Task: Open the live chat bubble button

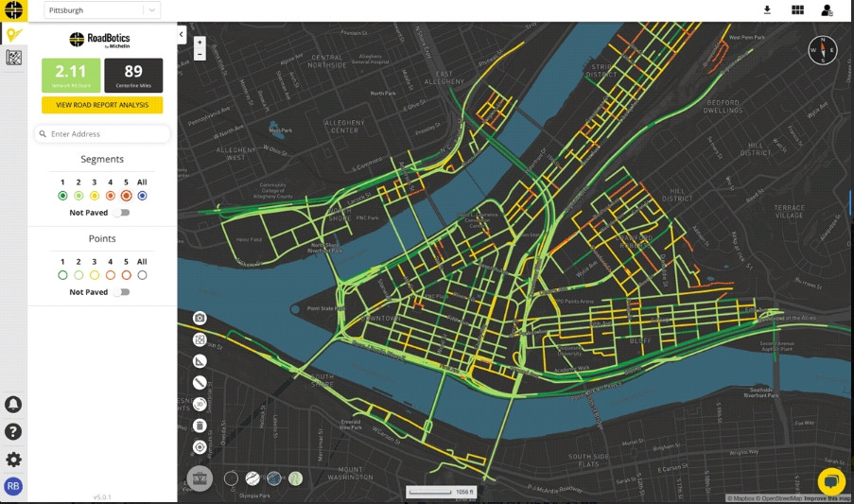Action: [x=831, y=481]
